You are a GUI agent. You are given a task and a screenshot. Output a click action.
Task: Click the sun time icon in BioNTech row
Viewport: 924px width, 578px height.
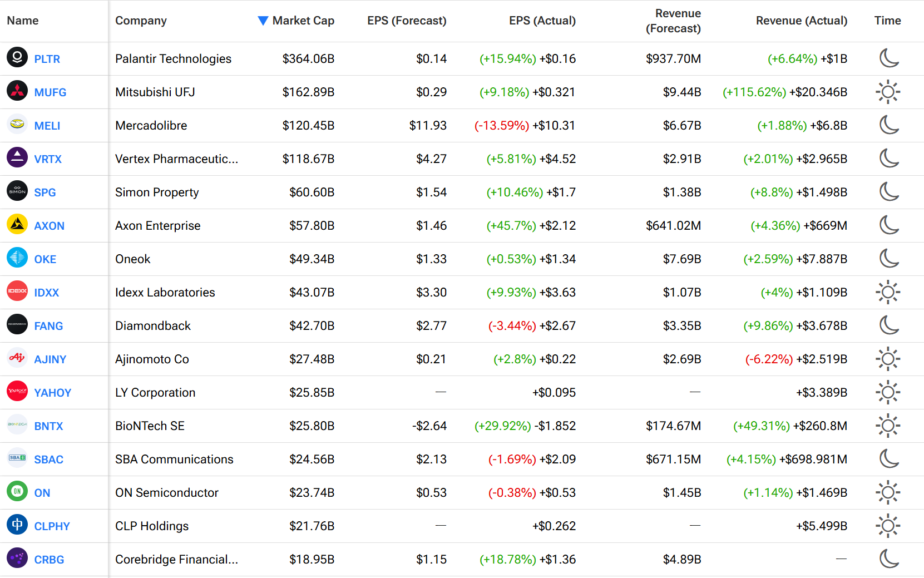click(x=888, y=426)
